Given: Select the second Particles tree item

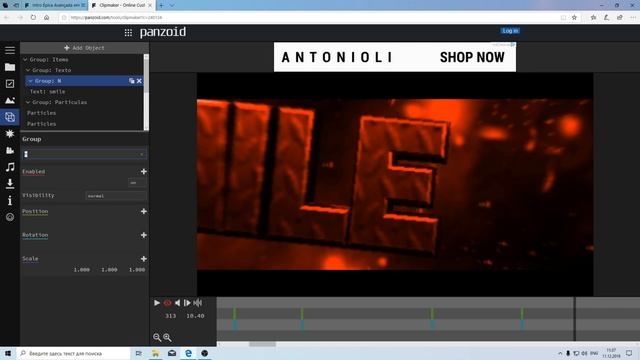Looking at the screenshot, I should tap(42, 124).
